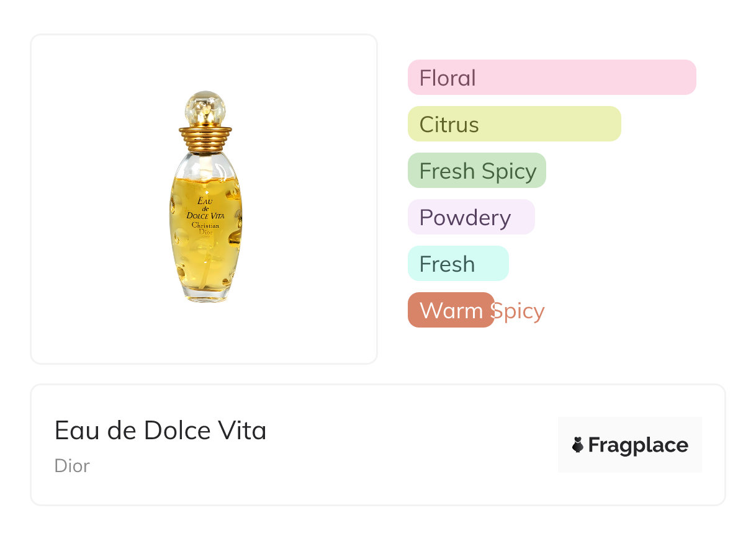Click "Eau de Dolce Vita" label on the bottle
The image size is (756, 536).
pos(205,208)
